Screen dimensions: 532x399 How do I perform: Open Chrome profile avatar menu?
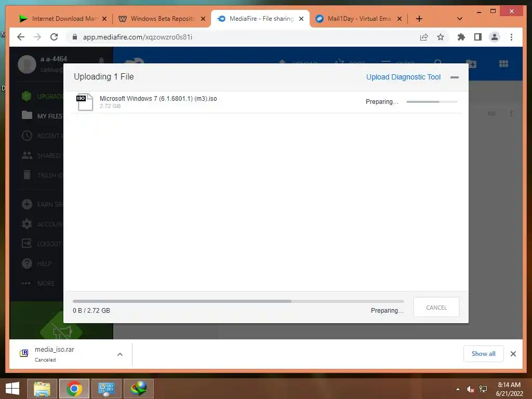point(495,37)
